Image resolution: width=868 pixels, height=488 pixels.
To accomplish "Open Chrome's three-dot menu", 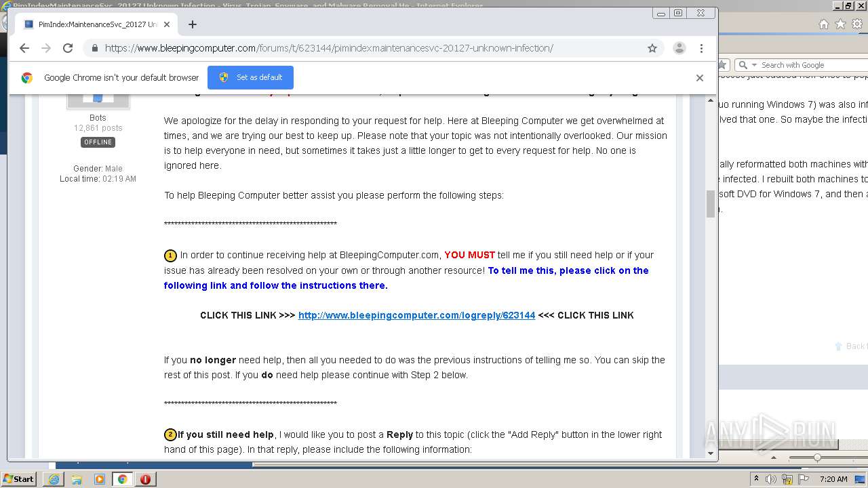I will tap(701, 48).
